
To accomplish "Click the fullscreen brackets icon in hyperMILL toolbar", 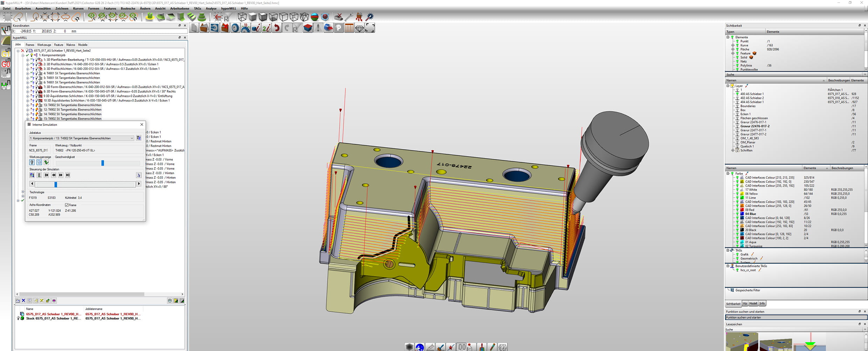I will (370, 28).
